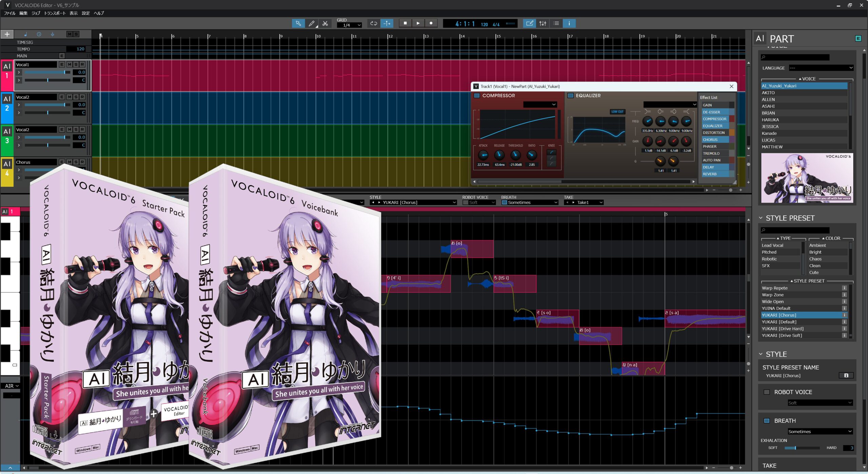
Task: Toggle the inspector info icon
Action: (569, 23)
